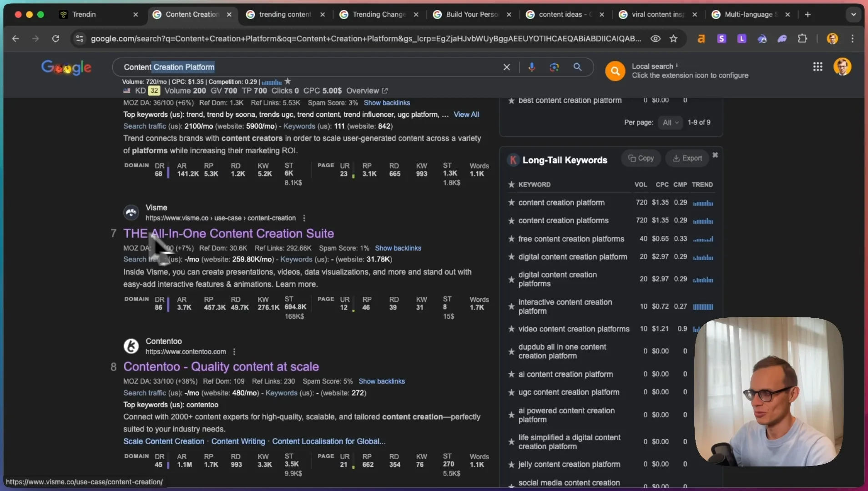Star the 'ugc content creation platform' keyword
Viewport: 868px width, 491px height.
511,392
